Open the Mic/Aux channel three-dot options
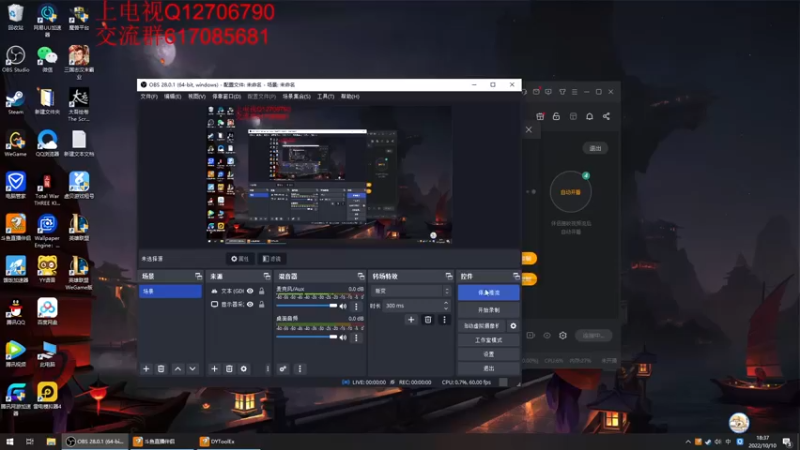800x450 pixels. click(356, 306)
